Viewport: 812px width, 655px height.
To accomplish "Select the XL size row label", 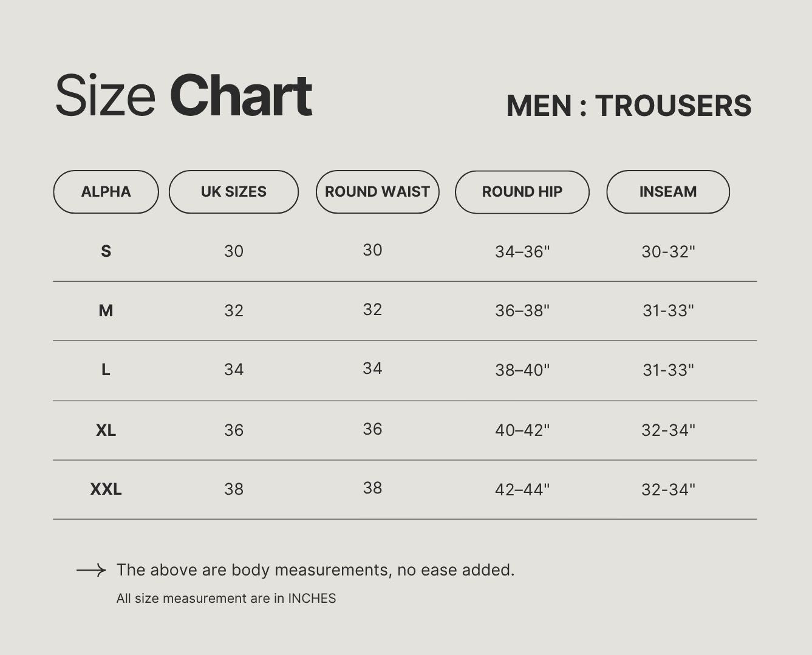I will (x=106, y=430).
